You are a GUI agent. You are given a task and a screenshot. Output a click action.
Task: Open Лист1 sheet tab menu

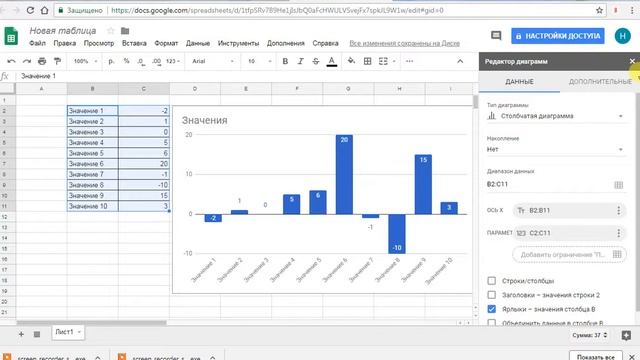pyautogui.click(x=79, y=332)
